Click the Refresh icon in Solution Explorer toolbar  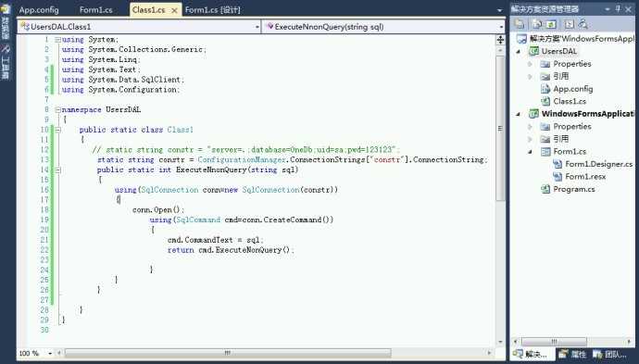[x=551, y=24]
